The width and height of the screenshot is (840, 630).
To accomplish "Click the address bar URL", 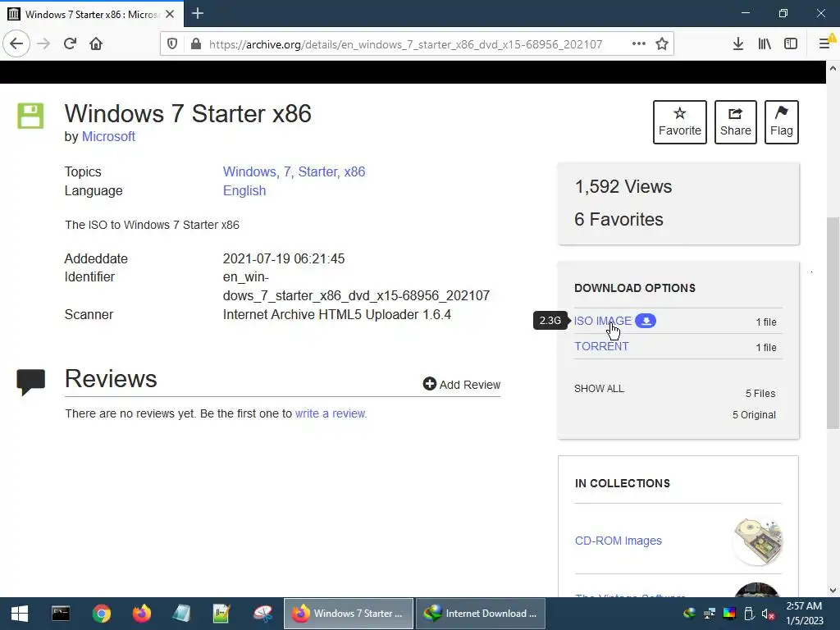I will 405,44.
